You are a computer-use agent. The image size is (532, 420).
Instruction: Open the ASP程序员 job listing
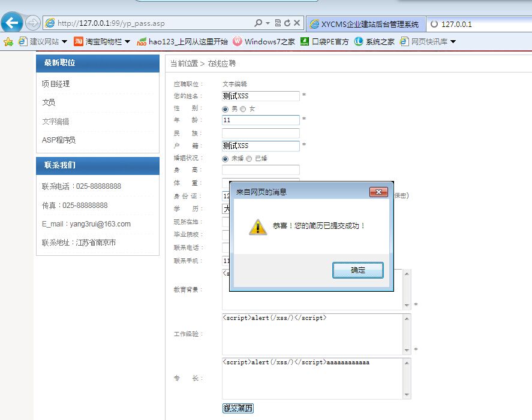point(59,140)
